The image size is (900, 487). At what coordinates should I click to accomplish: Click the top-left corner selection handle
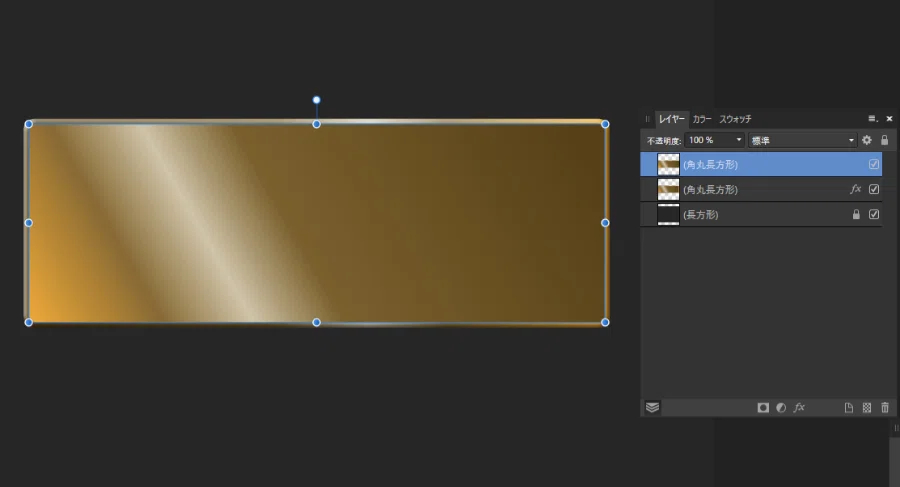tap(29, 124)
